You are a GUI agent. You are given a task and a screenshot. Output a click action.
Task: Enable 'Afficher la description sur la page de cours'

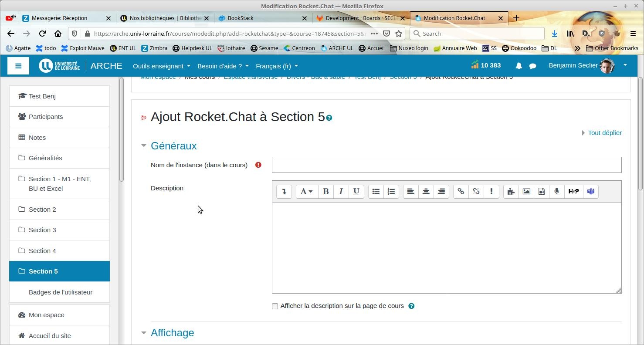click(275, 306)
